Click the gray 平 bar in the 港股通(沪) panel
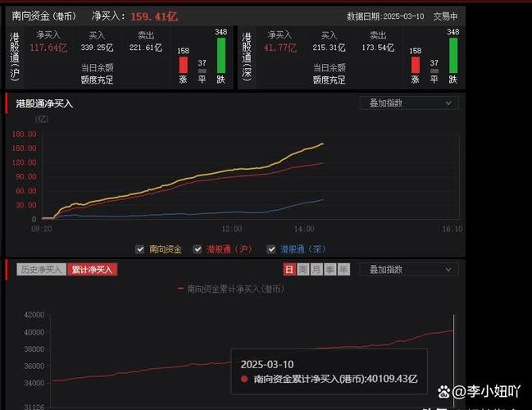The width and height of the screenshot is (532, 410). pos(202,71)
